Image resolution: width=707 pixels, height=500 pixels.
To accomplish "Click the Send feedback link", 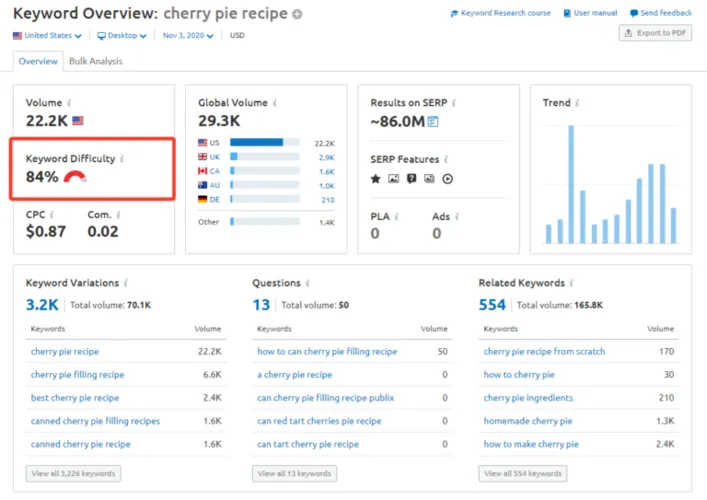I will pos(661,13).
